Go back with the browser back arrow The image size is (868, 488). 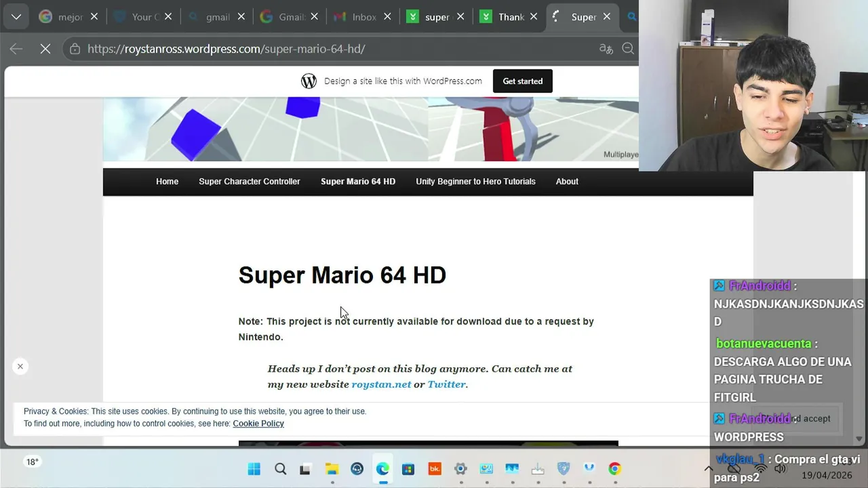pyautogui.click(x=16, y=49)
